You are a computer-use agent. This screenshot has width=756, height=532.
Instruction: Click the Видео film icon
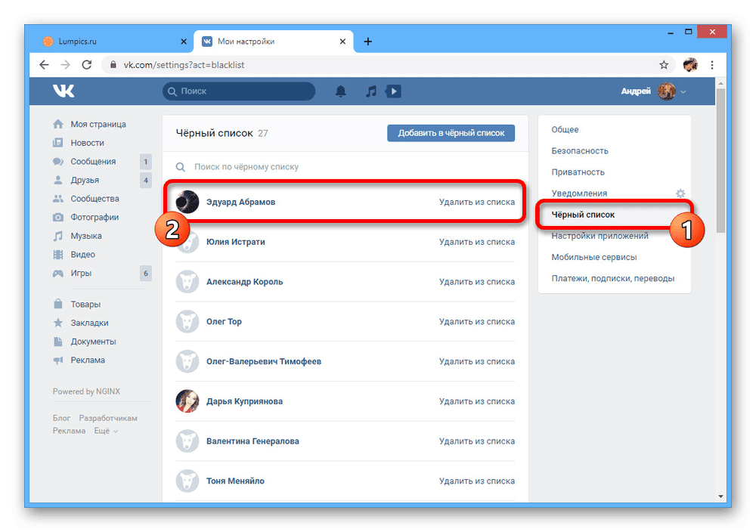click(58, 255)
